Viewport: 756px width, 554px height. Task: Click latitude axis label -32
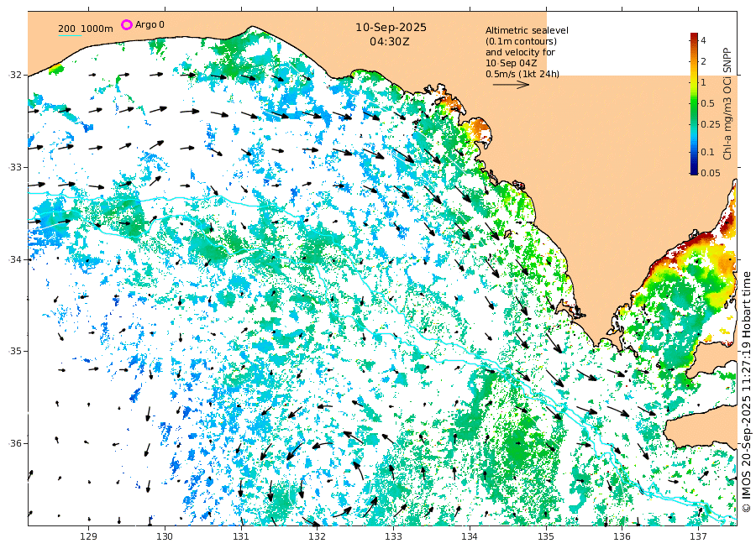pos(14,76)
